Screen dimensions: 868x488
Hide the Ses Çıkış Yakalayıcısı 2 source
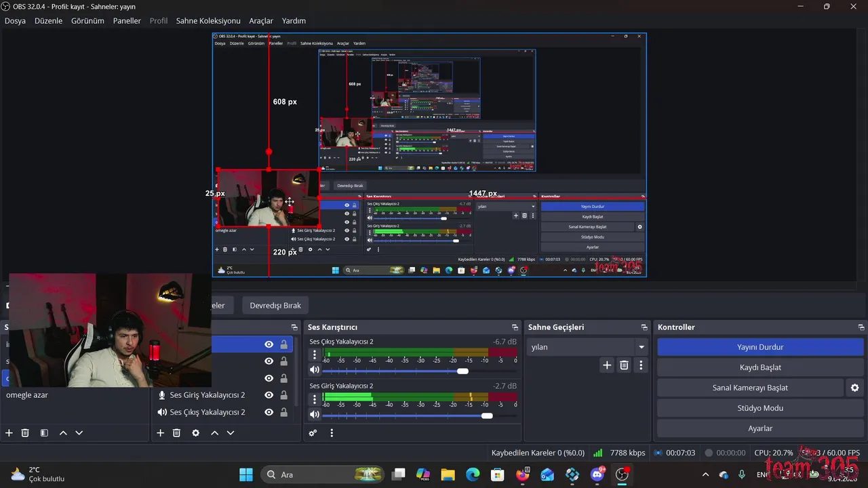(269, 412)
